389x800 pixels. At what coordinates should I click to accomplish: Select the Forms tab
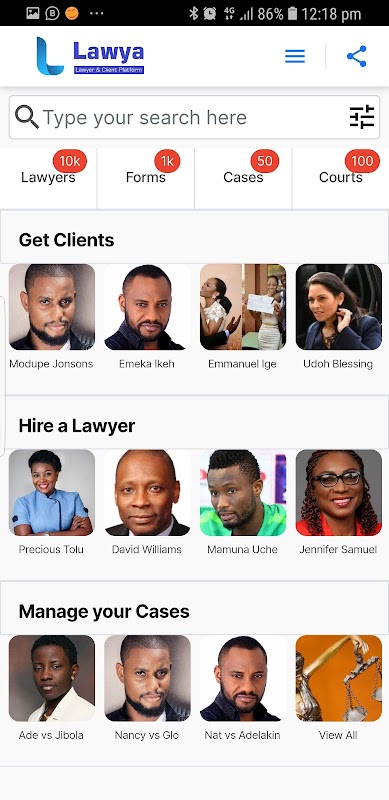(145, 178)
